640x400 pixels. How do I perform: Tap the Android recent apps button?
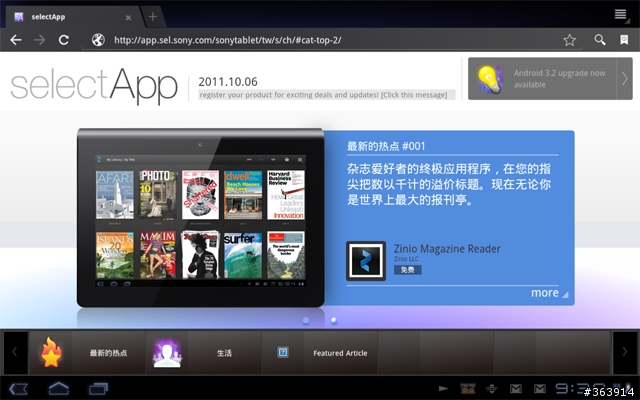point(98,388)
